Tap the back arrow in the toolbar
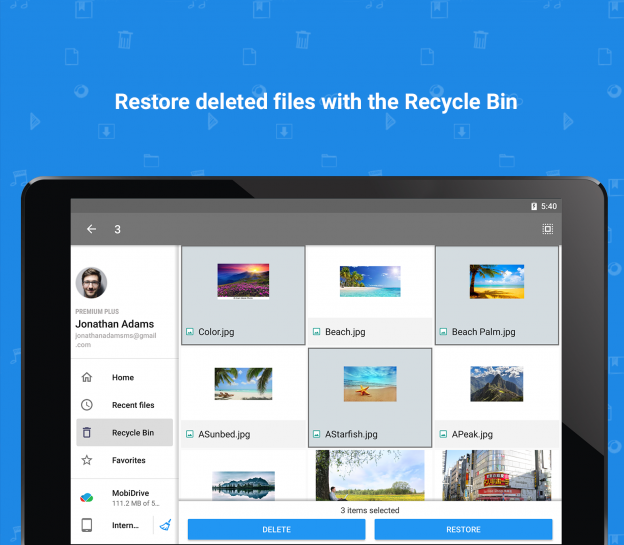This screenshot has width=624, height=545. click(x=92, y=229)
